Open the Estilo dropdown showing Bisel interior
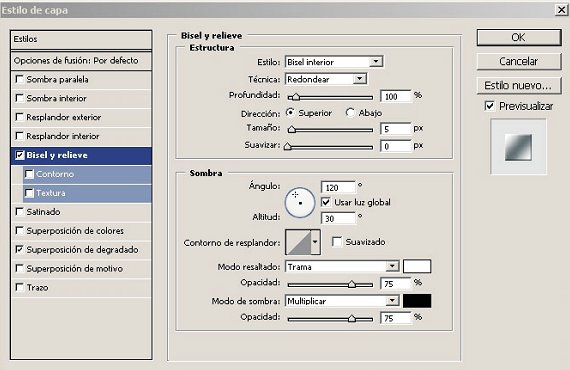Viewport: 570px width, 370px height. click(x=334, y=62)
